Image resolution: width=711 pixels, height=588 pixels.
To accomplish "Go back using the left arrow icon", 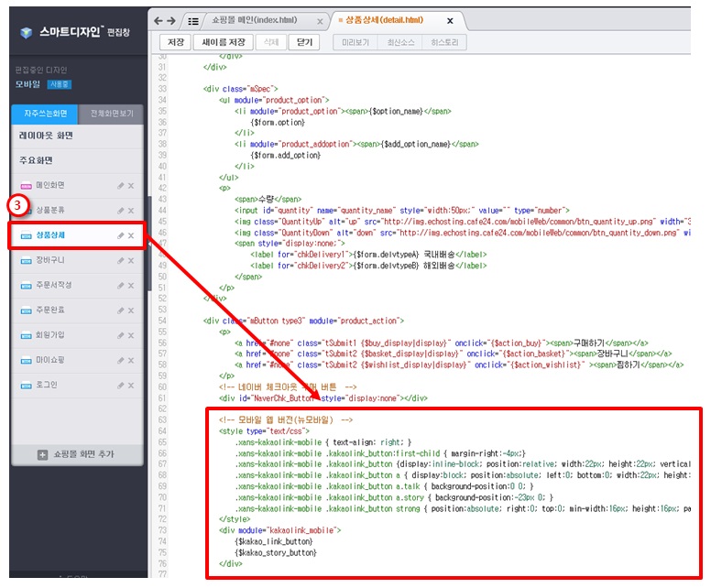I will [158, 21].
